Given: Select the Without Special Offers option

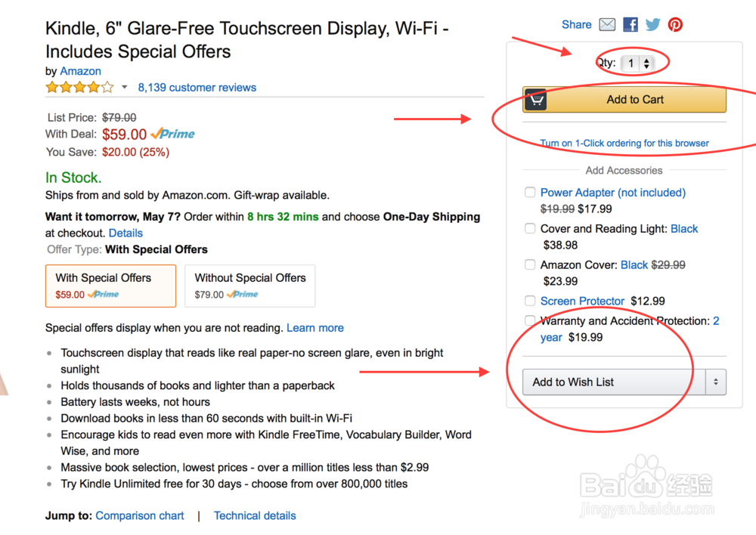Looking at the screenshot, I should click(x=250, y=286).
